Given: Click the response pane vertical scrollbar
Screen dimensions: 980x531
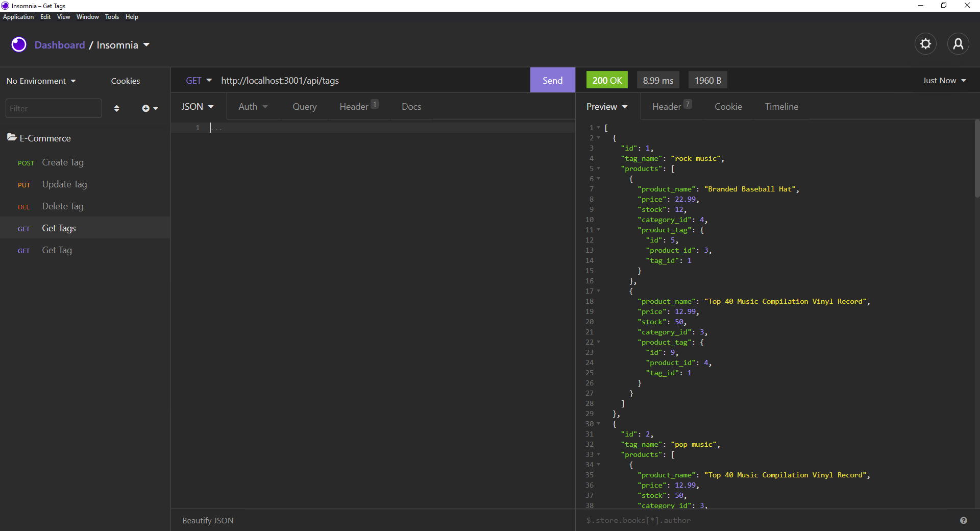Looking at the screenshot, I should (977, 158).
